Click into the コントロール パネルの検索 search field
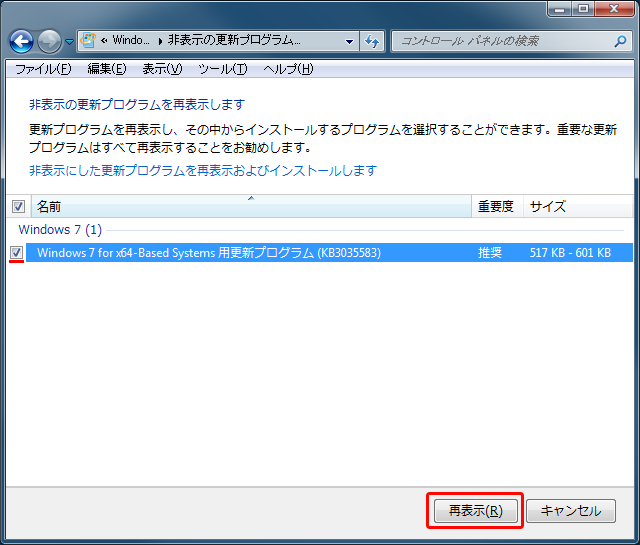 pos(500,41)
